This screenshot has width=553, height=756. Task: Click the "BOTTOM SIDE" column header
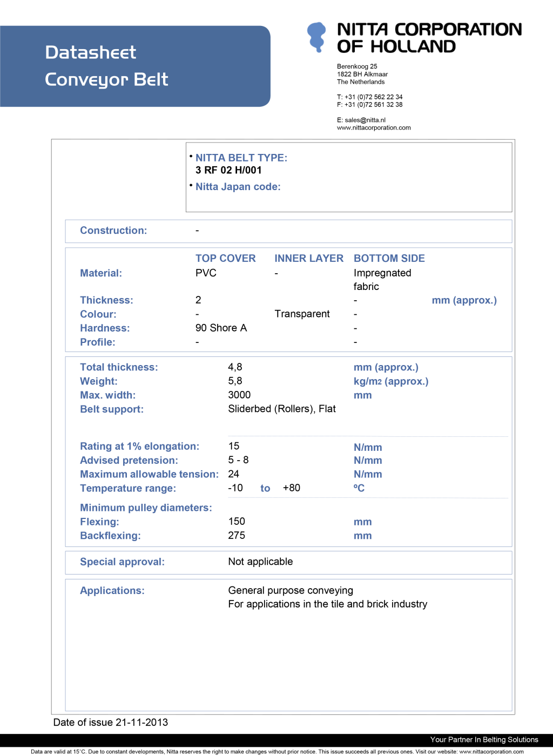389,258
